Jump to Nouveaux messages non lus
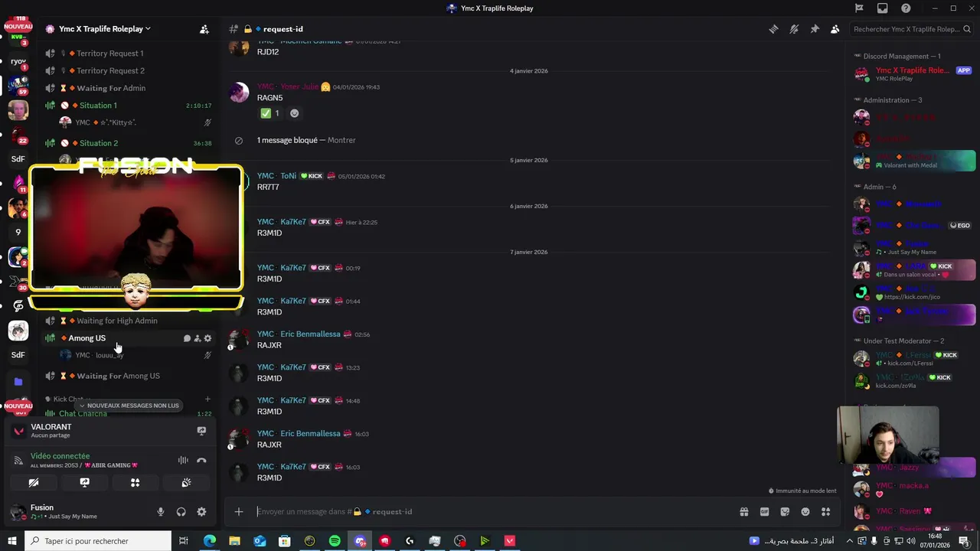This screenshot has width=980, height=551. click(x=129, y=406)
